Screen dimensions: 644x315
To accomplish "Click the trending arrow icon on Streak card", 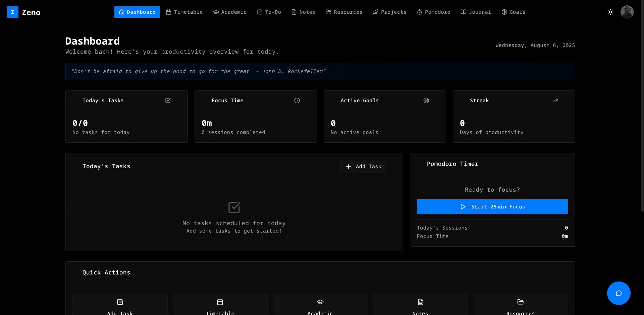I will [555, 101].
